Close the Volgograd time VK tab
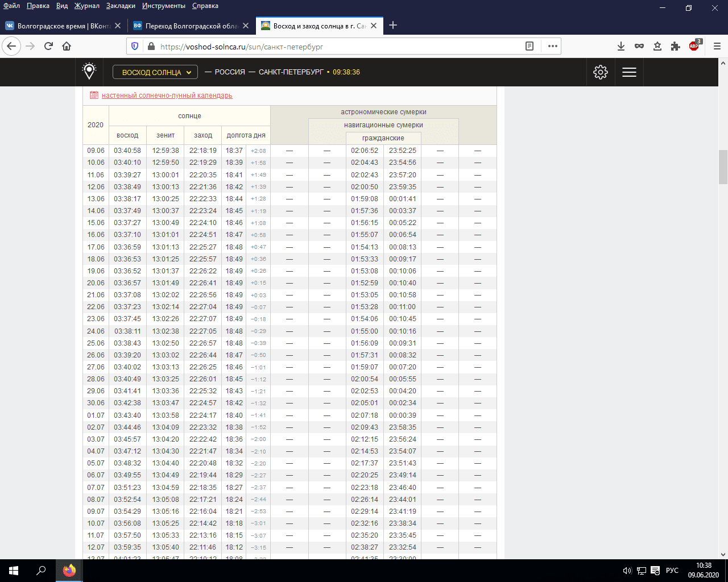Image resolution: width=728 pixels, height=582 pixels. [118, 26]
